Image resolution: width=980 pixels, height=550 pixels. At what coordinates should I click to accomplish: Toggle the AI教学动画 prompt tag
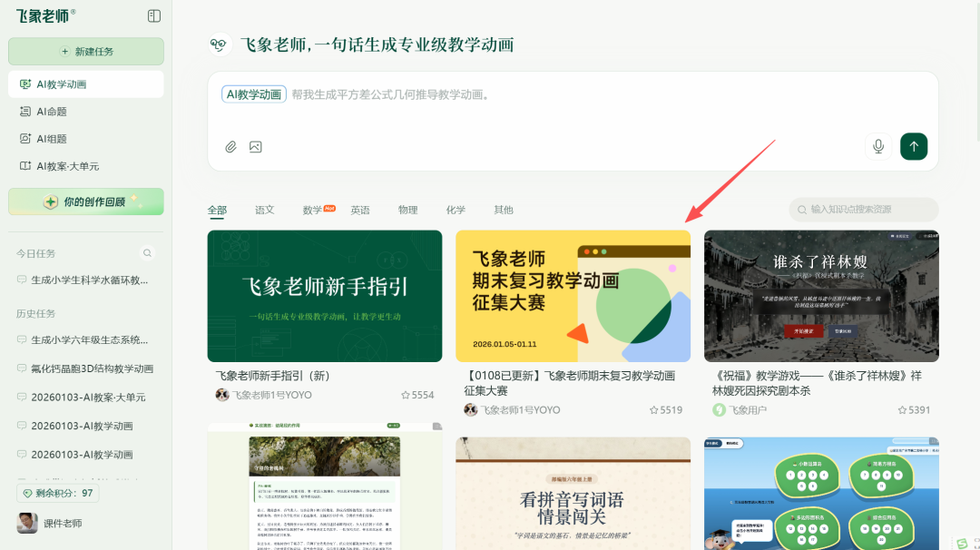(253, 93)
